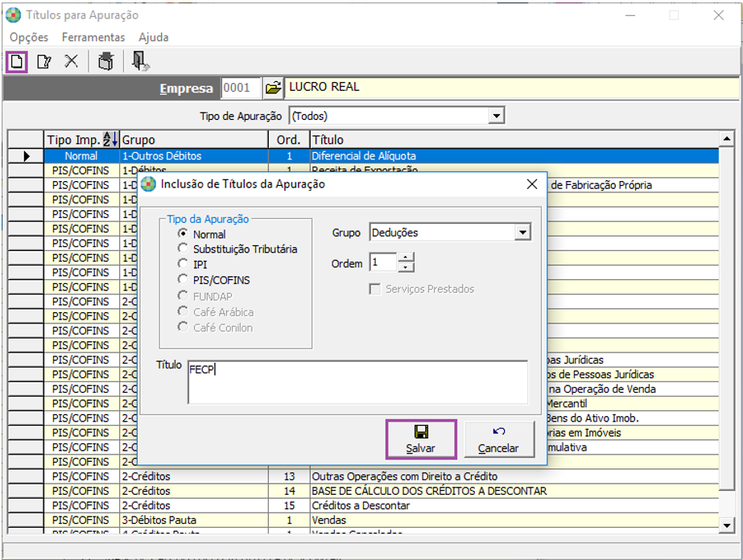Open the Tipo de Apuração dropdown

[496, 116]
